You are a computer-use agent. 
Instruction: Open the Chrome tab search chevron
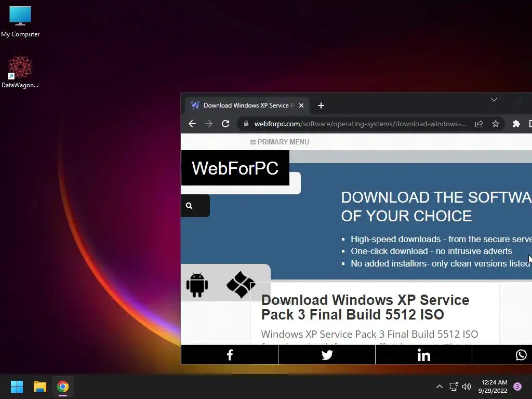(494, 100)
